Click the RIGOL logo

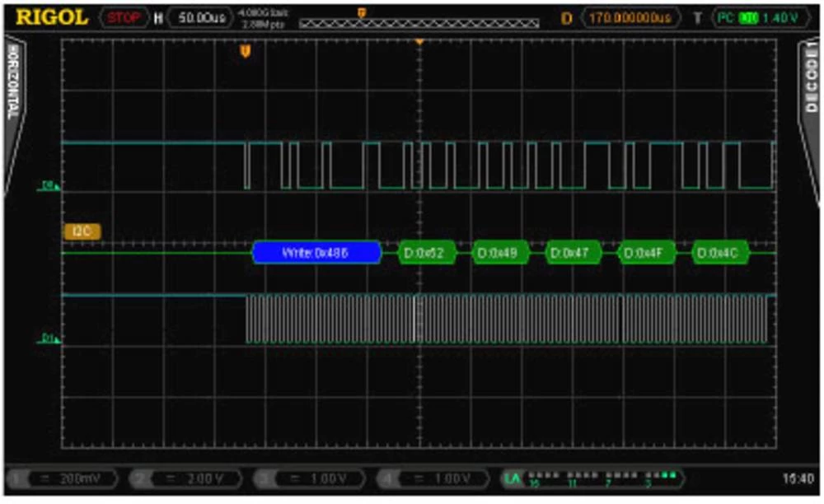(52, 17)
